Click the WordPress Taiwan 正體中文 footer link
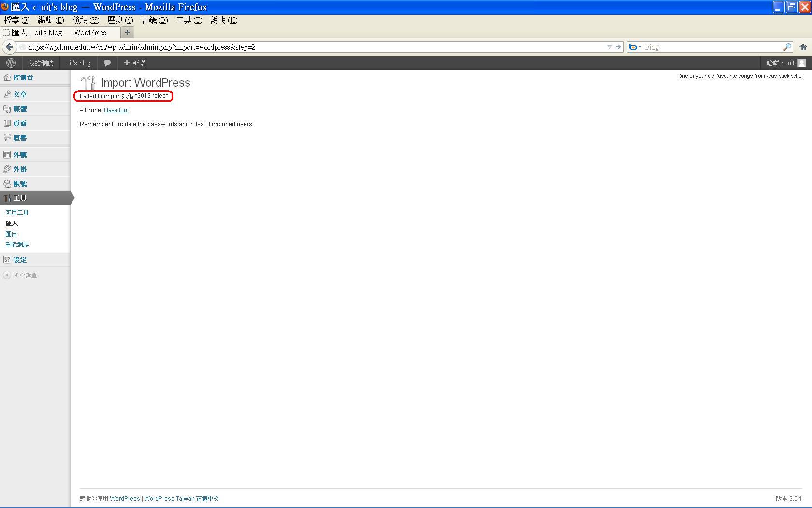The width and height of the screenshot is (812, 508). 181,499
